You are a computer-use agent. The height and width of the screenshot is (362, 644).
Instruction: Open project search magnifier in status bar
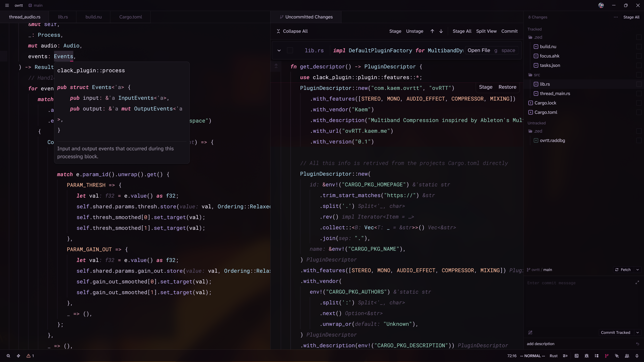(x=8, y=356)
